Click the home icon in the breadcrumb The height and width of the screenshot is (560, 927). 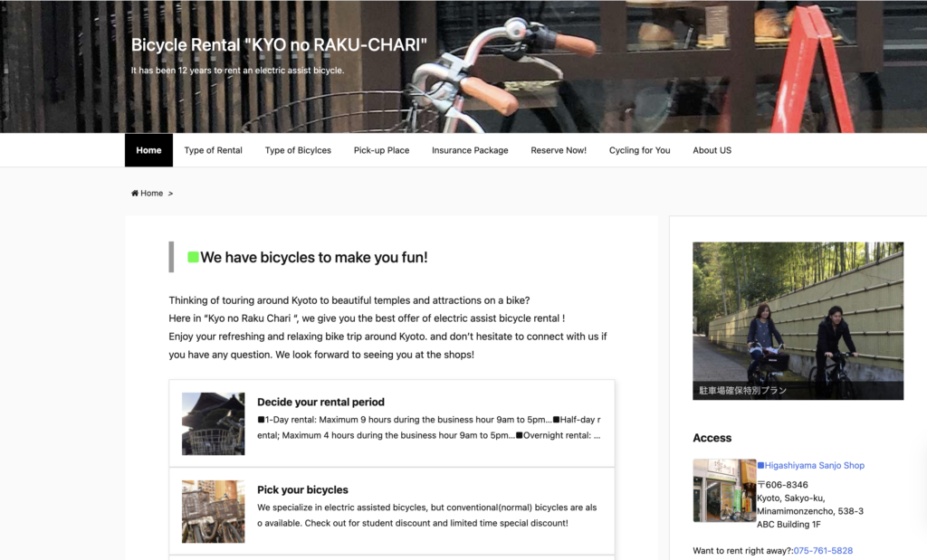coord(135,194)
